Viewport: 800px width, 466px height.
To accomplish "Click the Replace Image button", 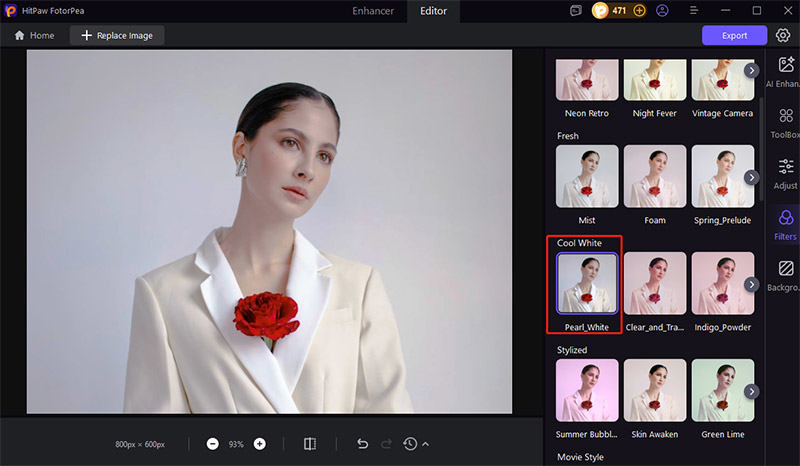I will [117, 35].
